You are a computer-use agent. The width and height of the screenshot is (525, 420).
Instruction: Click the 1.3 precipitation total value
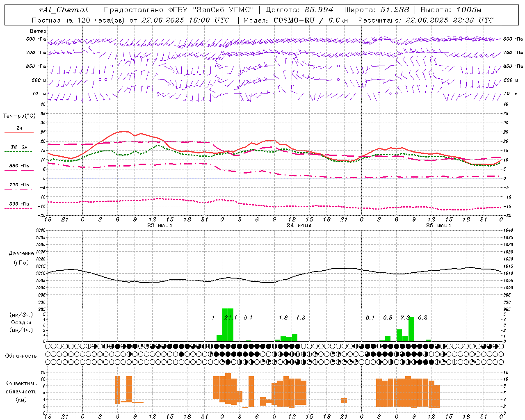click(301, 317)
